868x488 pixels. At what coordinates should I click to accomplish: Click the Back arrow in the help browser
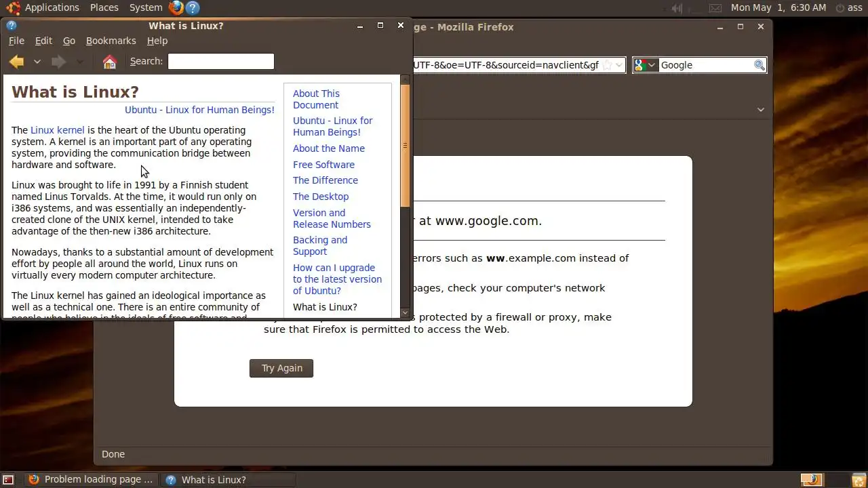pos(17,62)
